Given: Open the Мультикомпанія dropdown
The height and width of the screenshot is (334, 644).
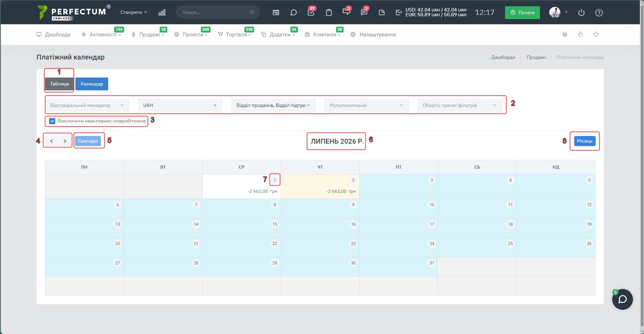Looking at the screenshot, I should [x=367, y=105].
